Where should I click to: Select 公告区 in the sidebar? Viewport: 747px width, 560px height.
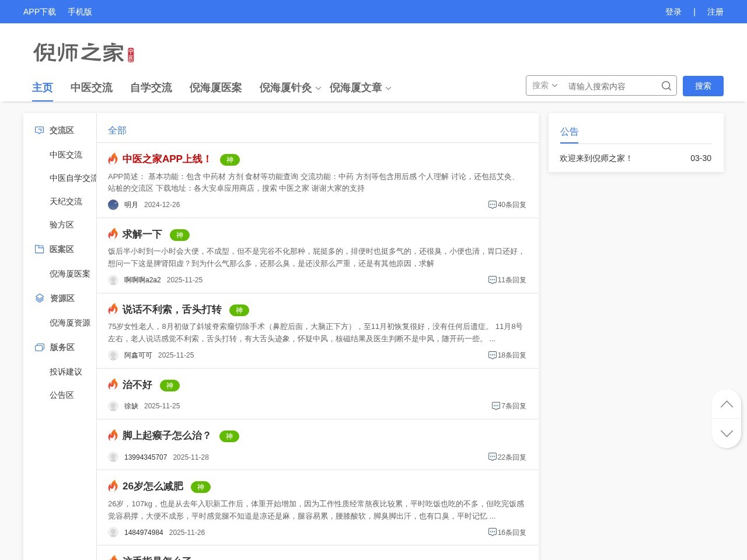pos(62,395)
